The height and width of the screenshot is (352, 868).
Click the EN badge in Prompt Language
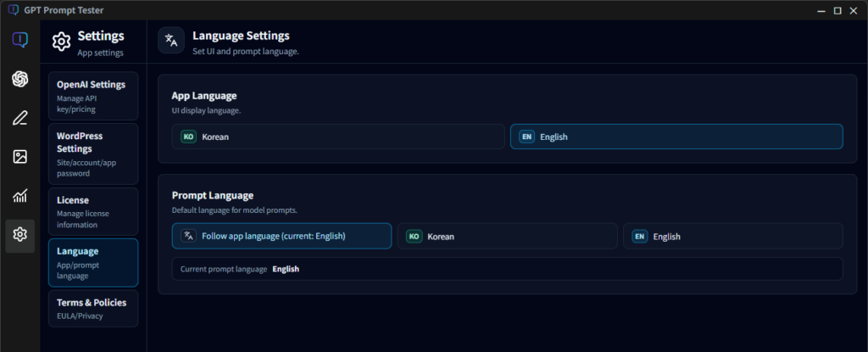(x=639, y=236)
